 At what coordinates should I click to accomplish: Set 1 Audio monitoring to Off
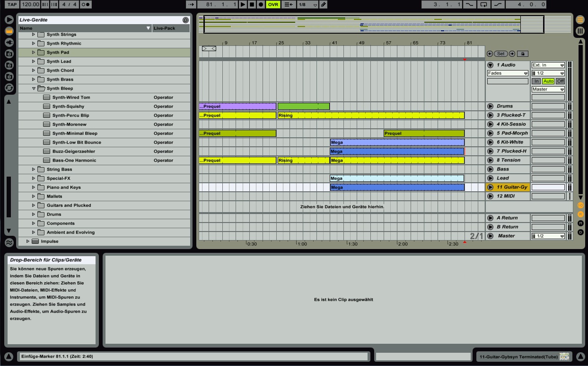click(560, 81)
